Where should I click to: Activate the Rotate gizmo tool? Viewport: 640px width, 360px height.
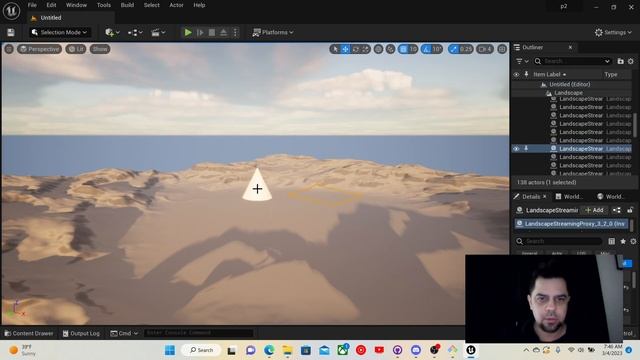[x=356, y=49]
